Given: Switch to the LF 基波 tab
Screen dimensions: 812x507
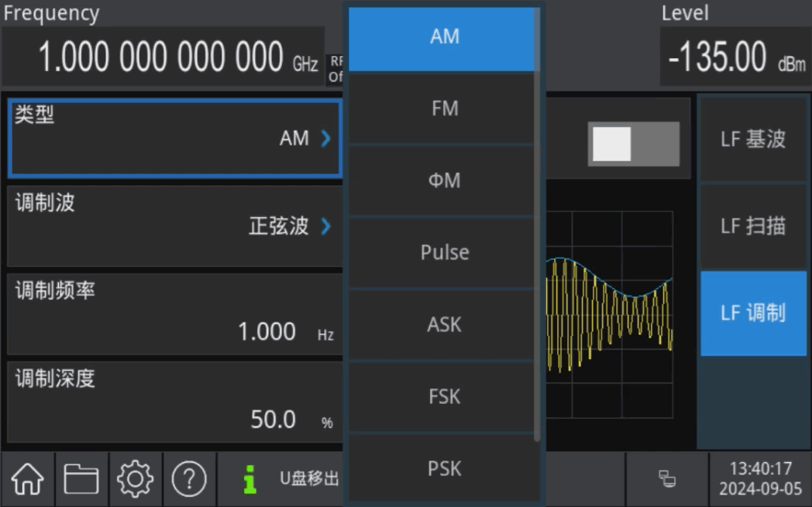Looking at the screenshot, I should tap(753, 140).
